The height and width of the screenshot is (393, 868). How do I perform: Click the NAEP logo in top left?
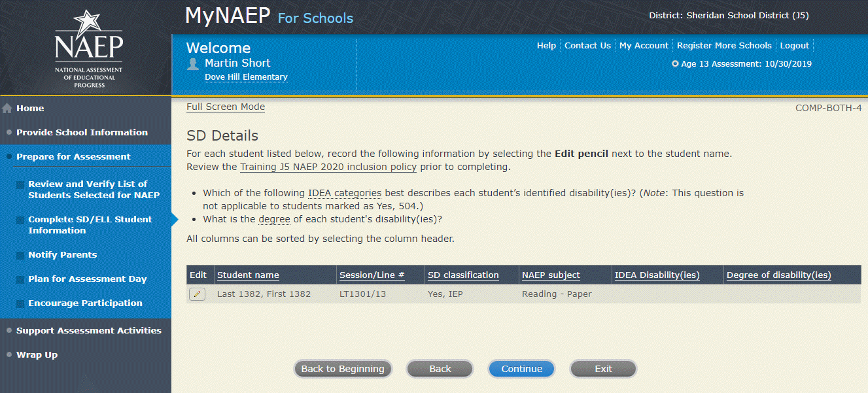(x=88, y=49)
